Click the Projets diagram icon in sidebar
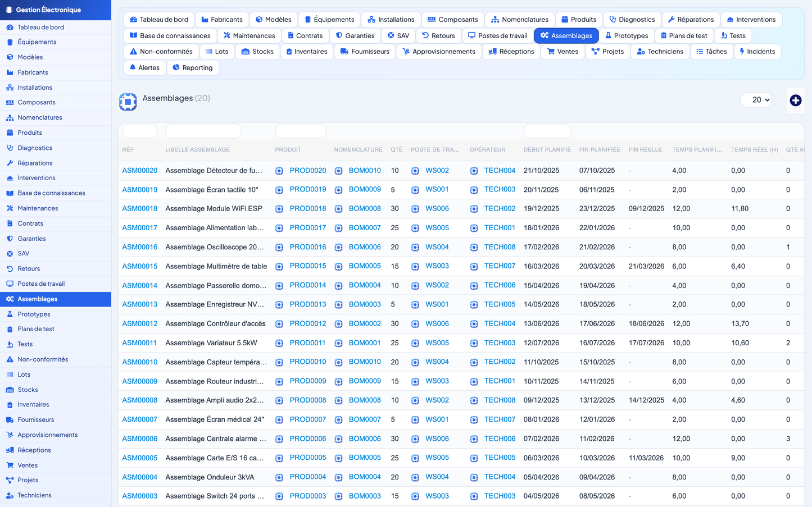 pyautogui.click(x=10, y=481)
